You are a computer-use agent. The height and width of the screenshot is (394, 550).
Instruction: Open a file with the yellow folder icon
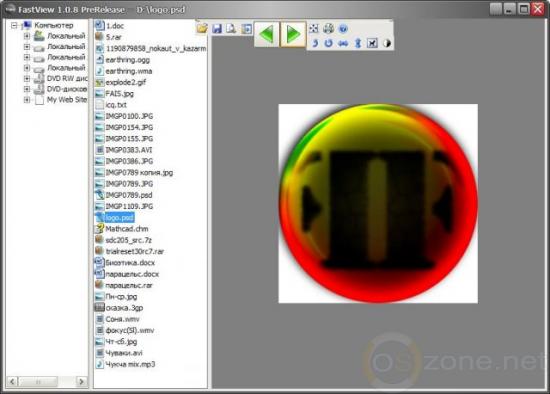(x=202, y=28)
